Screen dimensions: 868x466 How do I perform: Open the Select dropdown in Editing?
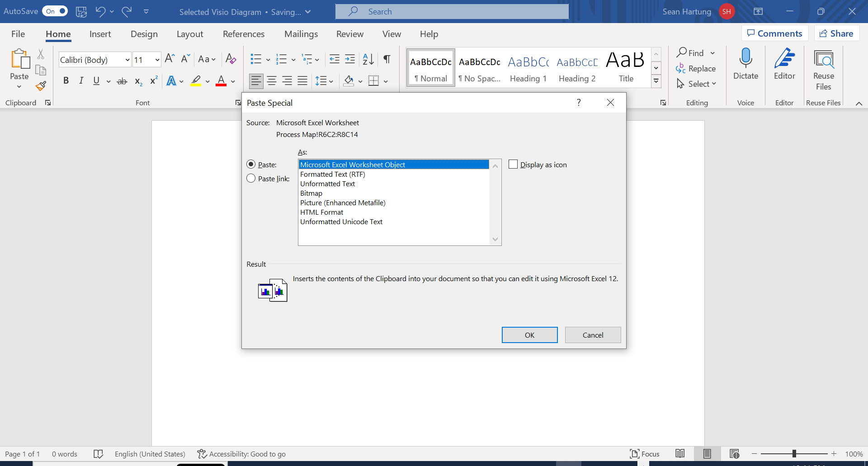pyautogui.click(x=697, y=84)
